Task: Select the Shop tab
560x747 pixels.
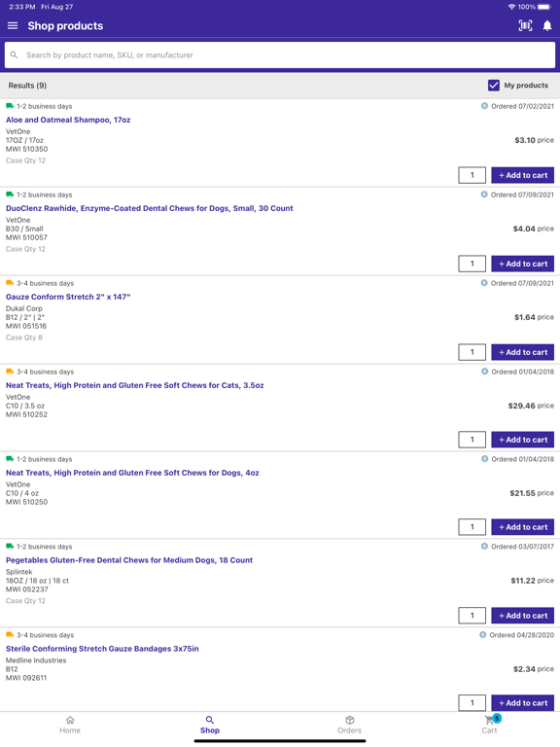Action: (x=210, y=725)
